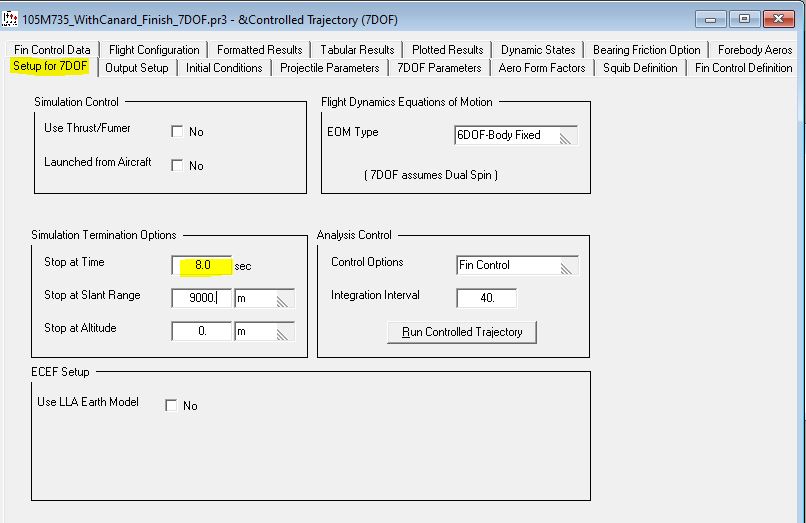Check the Use LLA Earth Model box
The width and height of the screenshot is (806, 523).
click(171, 406)
